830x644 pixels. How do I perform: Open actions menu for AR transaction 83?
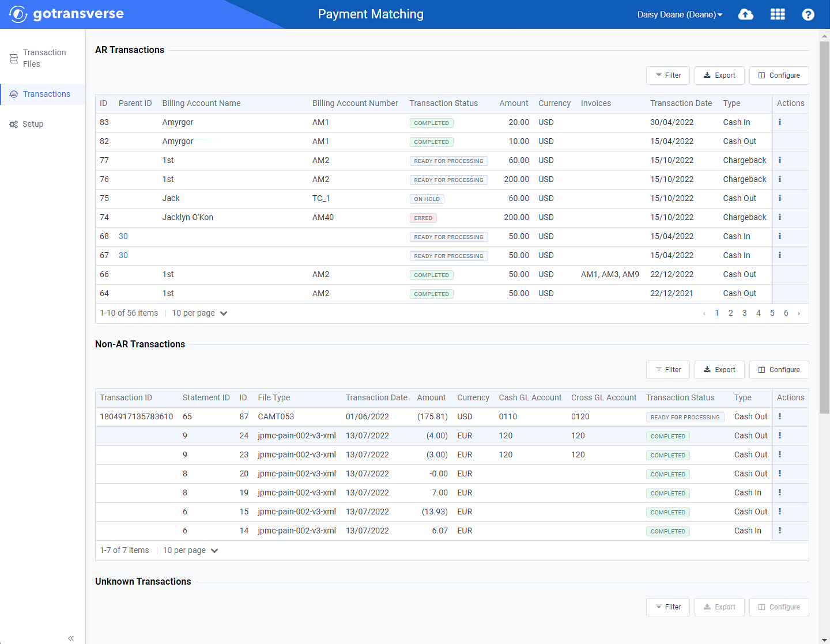780,122
